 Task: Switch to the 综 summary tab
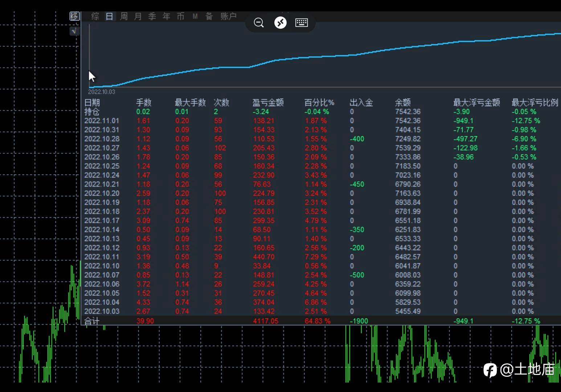95,16
